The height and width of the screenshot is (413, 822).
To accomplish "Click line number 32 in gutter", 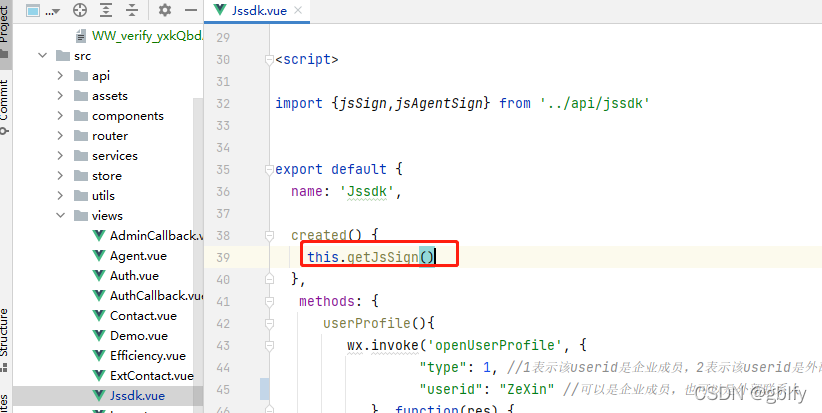I will click(223, 104).
